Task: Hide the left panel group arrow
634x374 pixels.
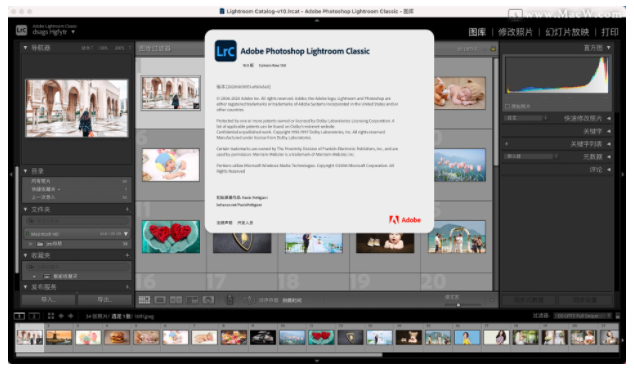Action: tap(11, 174)
